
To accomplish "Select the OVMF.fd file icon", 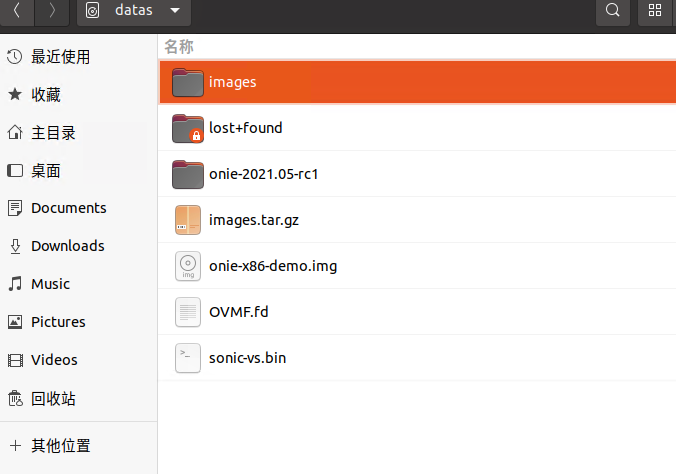I will [188, 312].
